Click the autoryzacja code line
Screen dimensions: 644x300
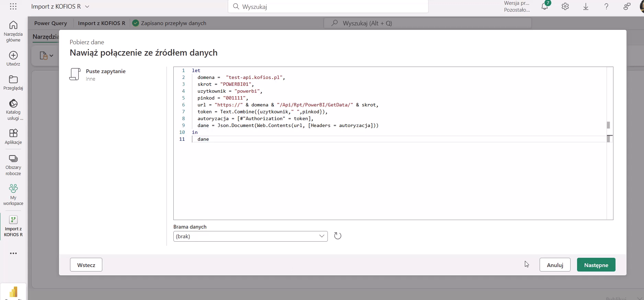pyautogui.click(x=255, y=118)
